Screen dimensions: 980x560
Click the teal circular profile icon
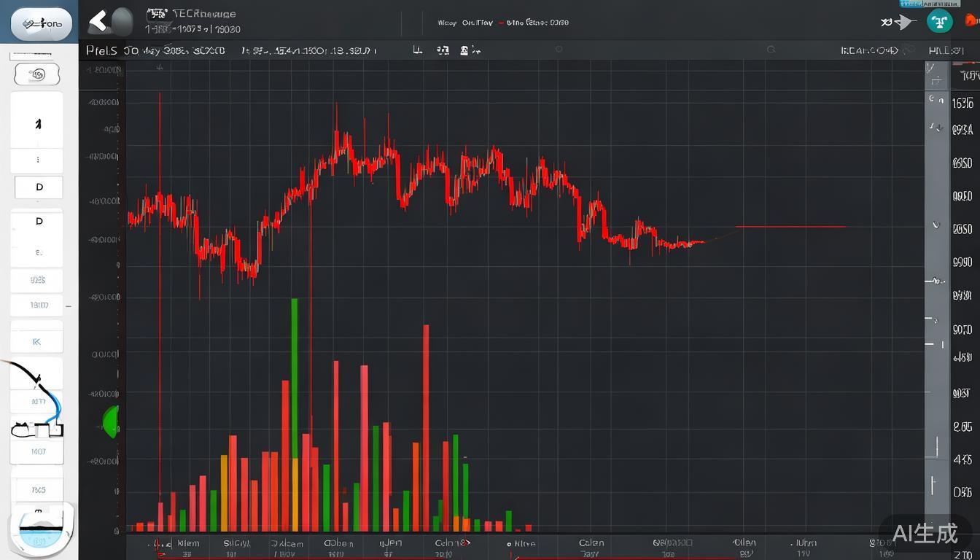pos(939,22)
